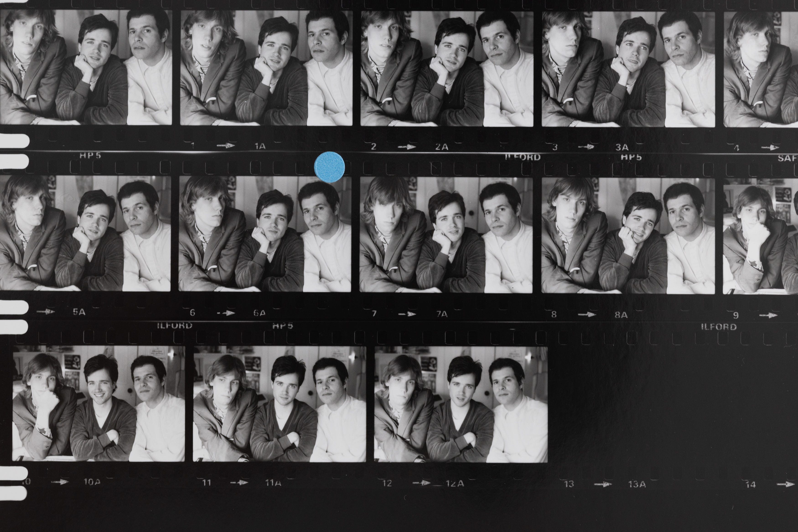Select the frame above number 2A

[447, 69]
